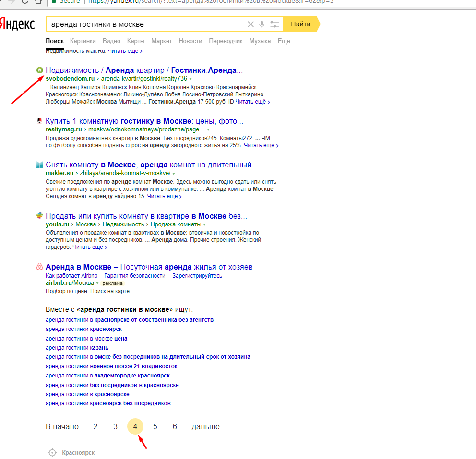Click the Продажа комнаты breadcrumb
The height and width of the screenshot is (459, 476).
176,224
